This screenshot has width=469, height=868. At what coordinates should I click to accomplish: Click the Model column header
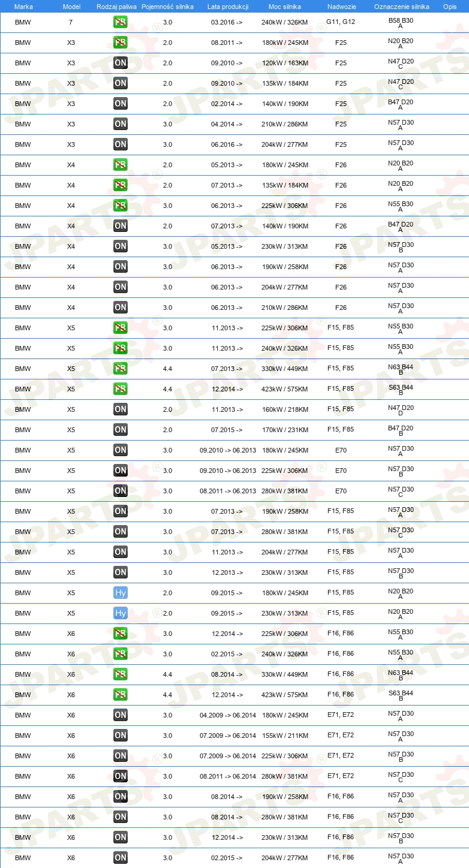(71, 7)
